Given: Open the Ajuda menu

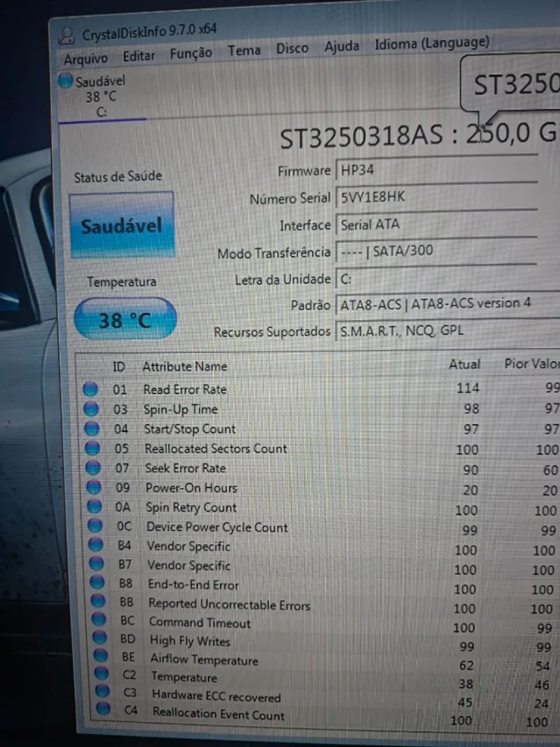Looking at the screenshot, I should click(342, 46).
